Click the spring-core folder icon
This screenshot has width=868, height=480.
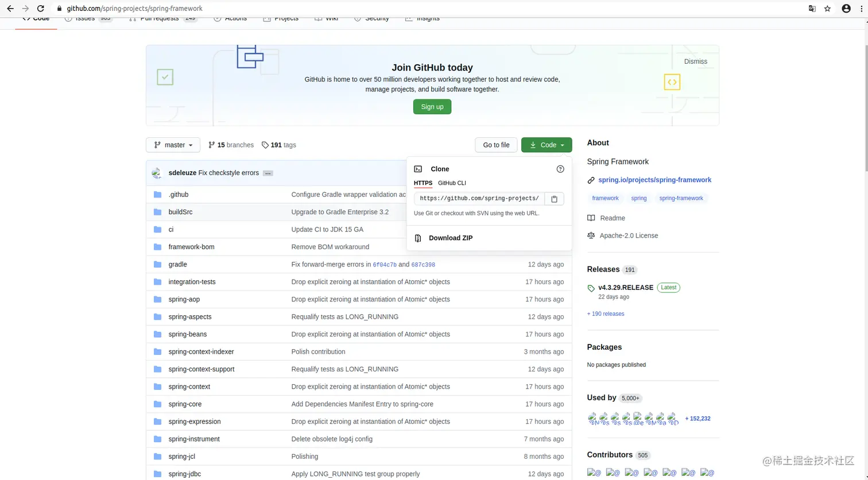[158, 404]
